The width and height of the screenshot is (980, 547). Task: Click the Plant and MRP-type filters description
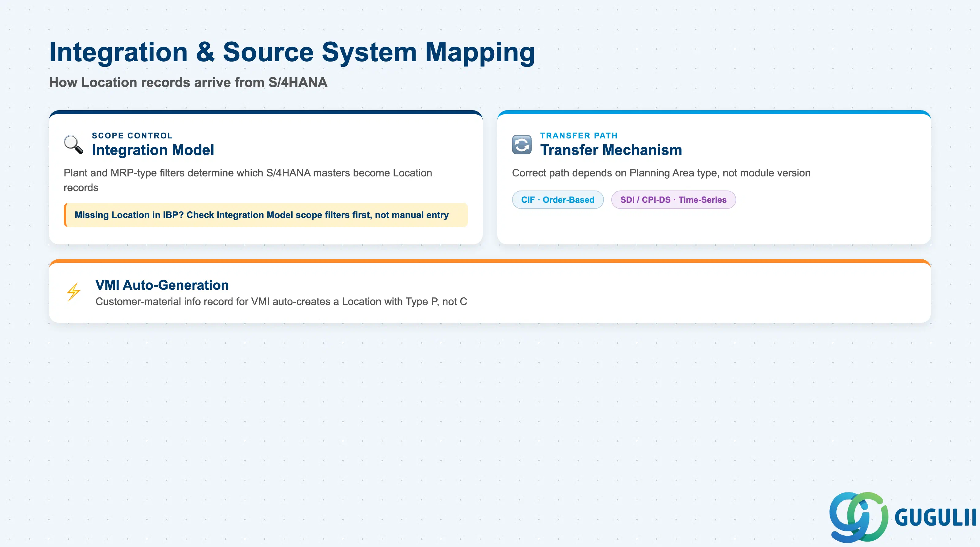pos(248,180)
